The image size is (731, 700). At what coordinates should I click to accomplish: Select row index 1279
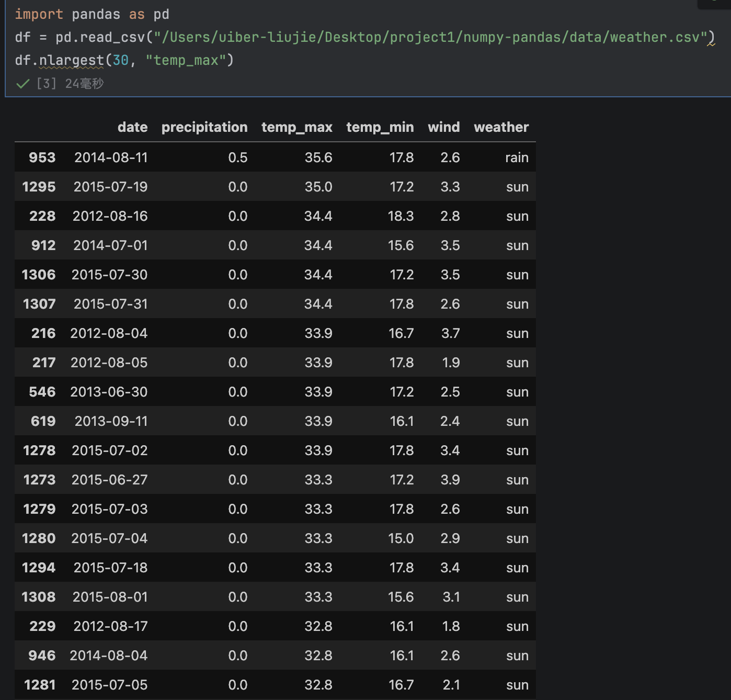tap(39, 509)
